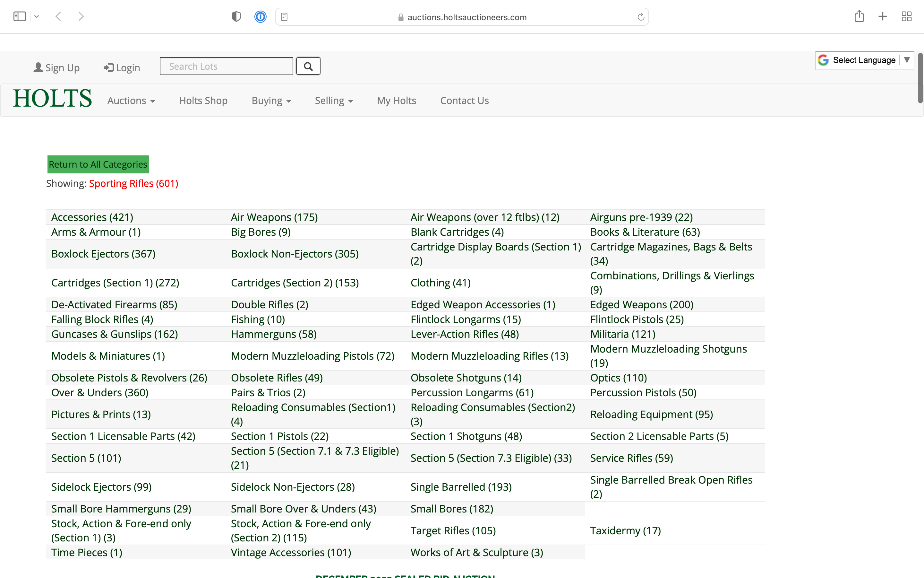The image size is (924, 578).
Task: Expand the Selling menu
Action: click(x=334, y=101)
